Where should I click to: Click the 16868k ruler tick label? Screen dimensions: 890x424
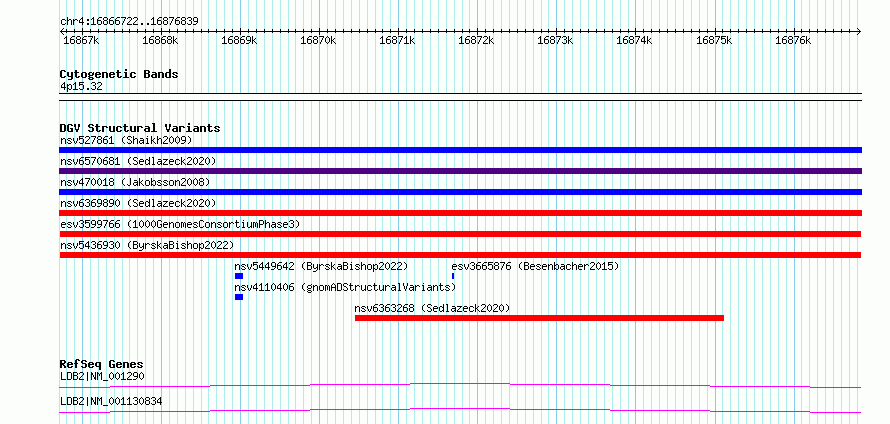[161, 41]
